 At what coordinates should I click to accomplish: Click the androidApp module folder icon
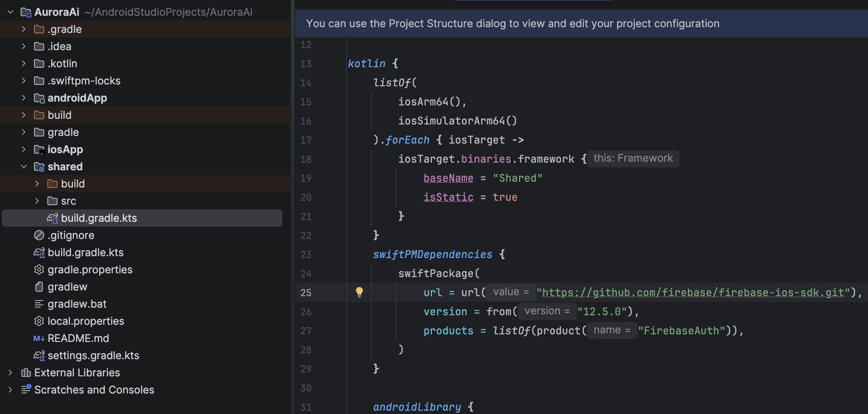40,98
